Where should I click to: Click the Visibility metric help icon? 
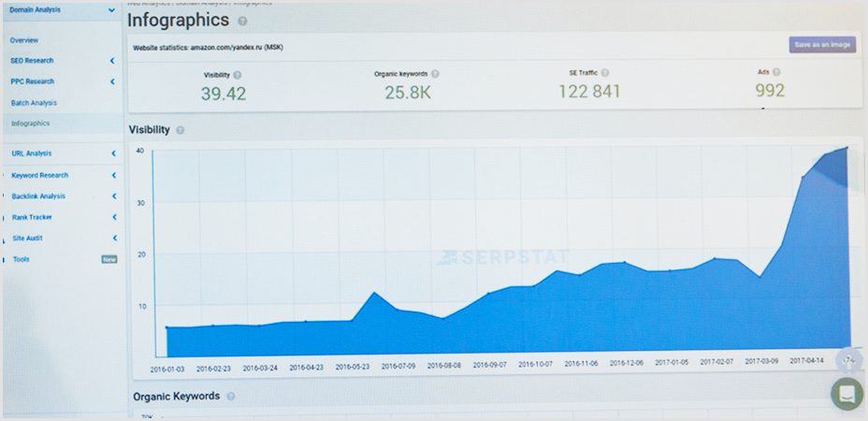click(237, 74)
